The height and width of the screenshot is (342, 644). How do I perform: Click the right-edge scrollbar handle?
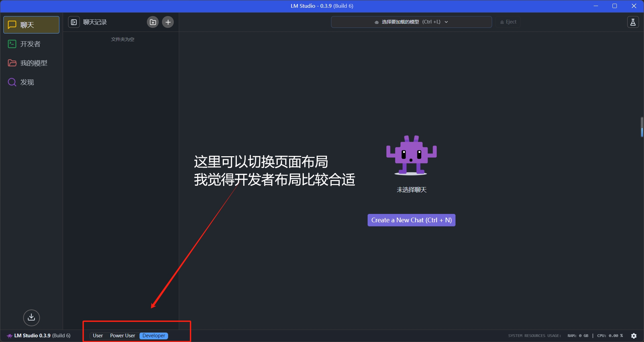[642, 127]
